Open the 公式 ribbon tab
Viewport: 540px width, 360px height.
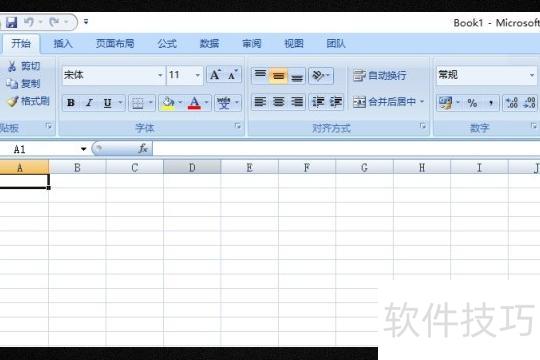[x=167, y=43]
